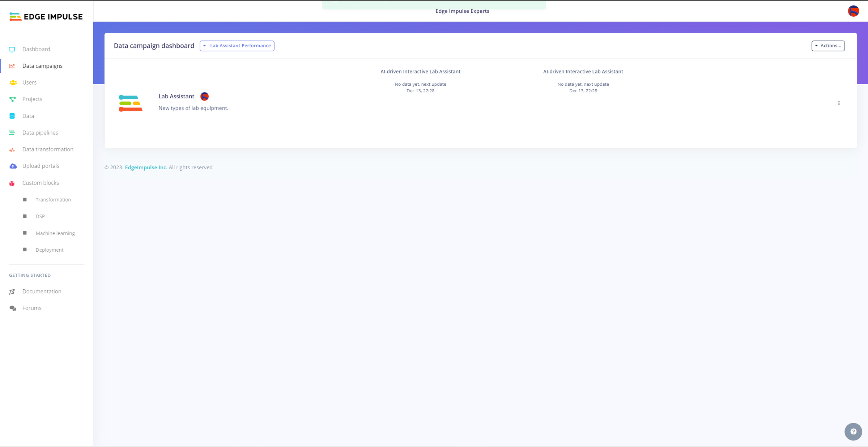Open Machine learning custom blocks submenu
The image size is (868, 447).
click(x=55, y=233)
